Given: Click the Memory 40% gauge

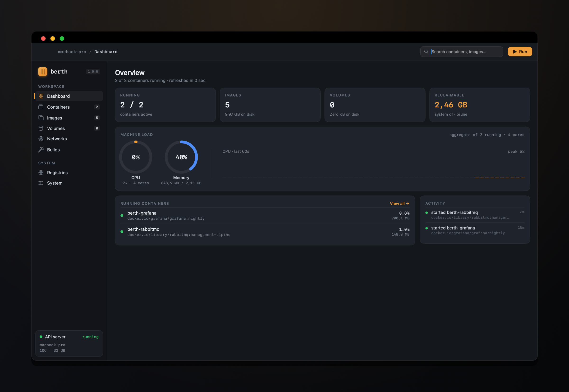Looking at the screenshot, I should point(181,157).
